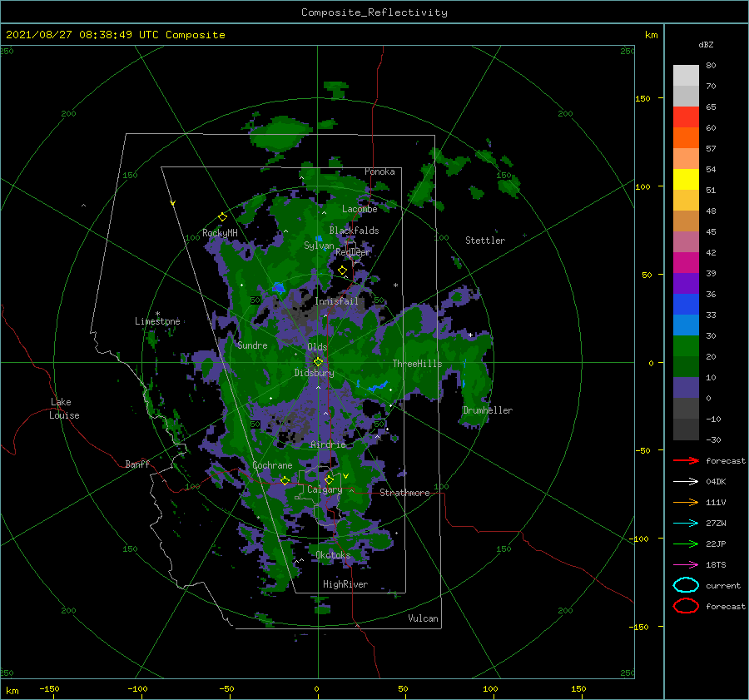Click the 150 tick on right axis
749x700 pixels.
(x=642, y=98)
